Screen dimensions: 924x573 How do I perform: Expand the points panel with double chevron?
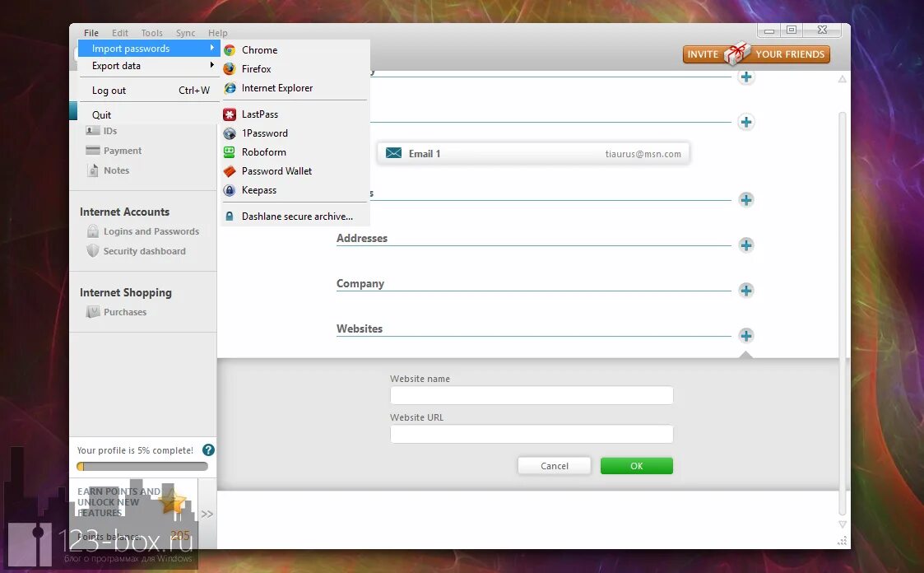pos(207,514)
